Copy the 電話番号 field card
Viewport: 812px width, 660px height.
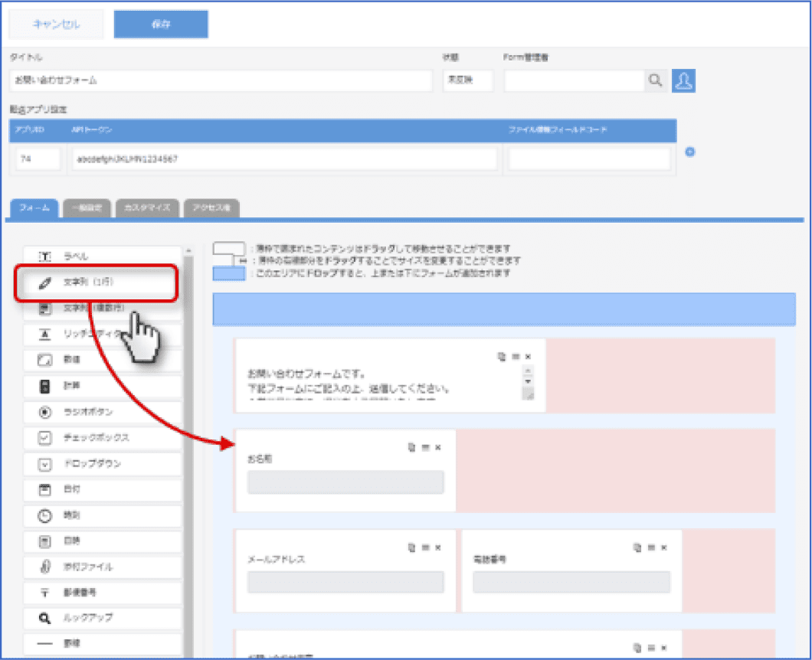coord(637,547)
